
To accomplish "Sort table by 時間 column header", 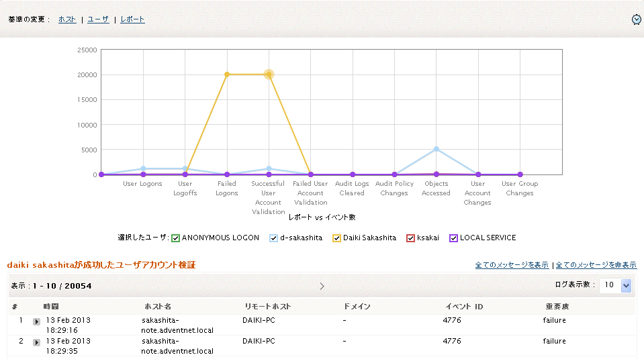I will [51, 307].
